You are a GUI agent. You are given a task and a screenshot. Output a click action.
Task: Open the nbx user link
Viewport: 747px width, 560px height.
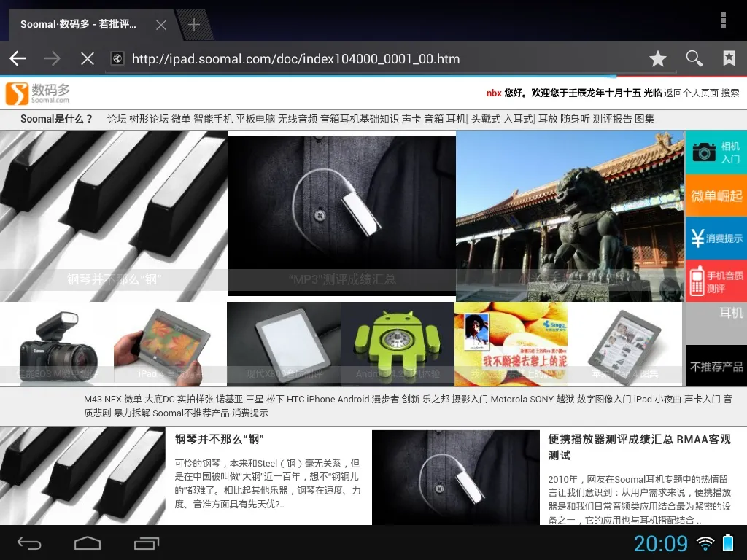click(494, 93)
